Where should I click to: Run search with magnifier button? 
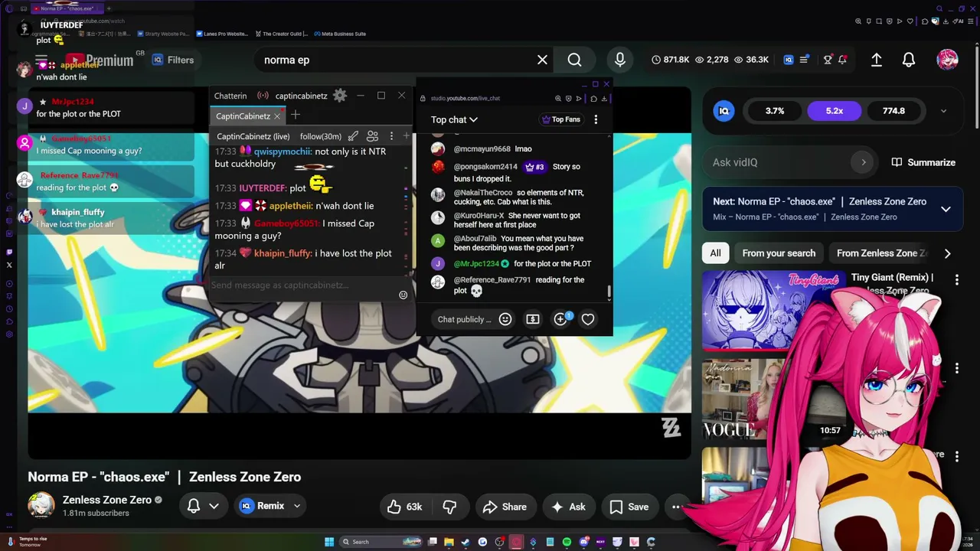(575, 60)
